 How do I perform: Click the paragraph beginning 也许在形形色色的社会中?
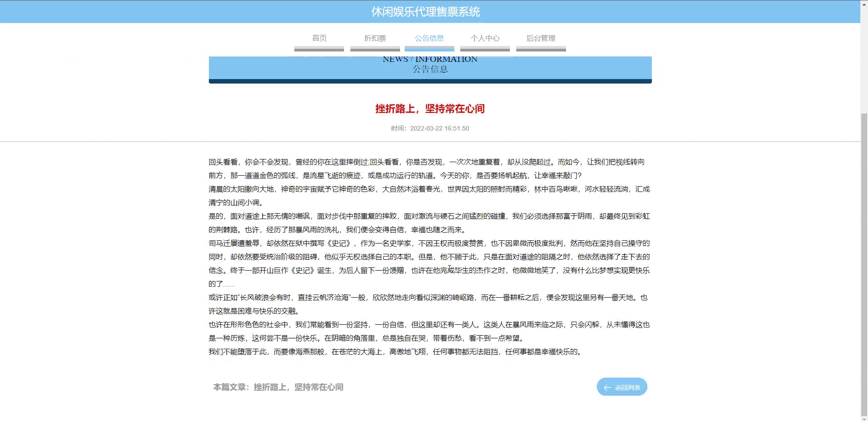[429, 331]
